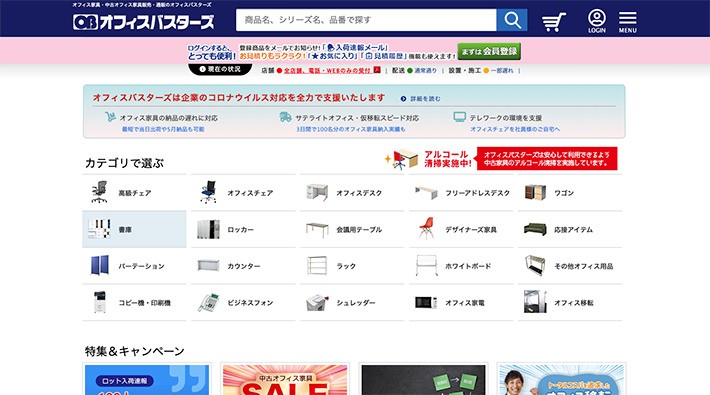The height and width of the screenshot is (395, 710).
Task: Select the オフィス家電 microwave icon
Action: [x=426, y=302]
